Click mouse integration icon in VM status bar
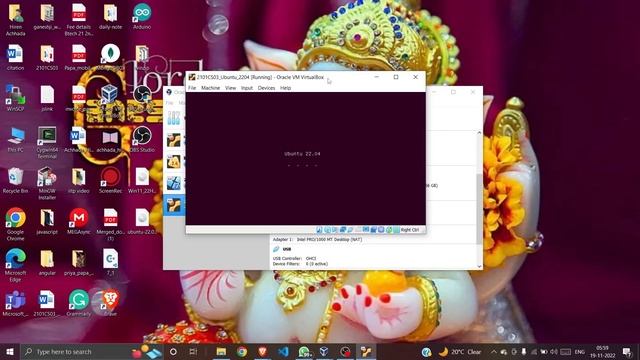 [389, 230]
